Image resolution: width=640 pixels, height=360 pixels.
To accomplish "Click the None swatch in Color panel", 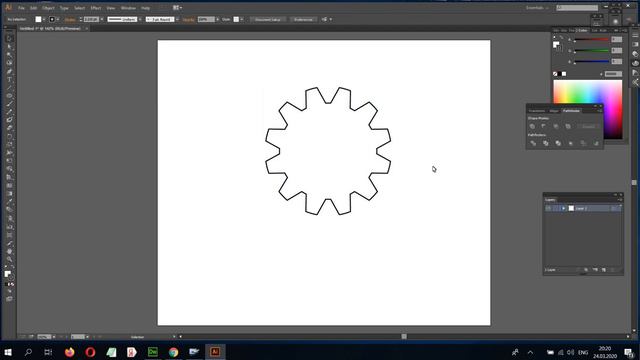I will click(x=555, y=74).
